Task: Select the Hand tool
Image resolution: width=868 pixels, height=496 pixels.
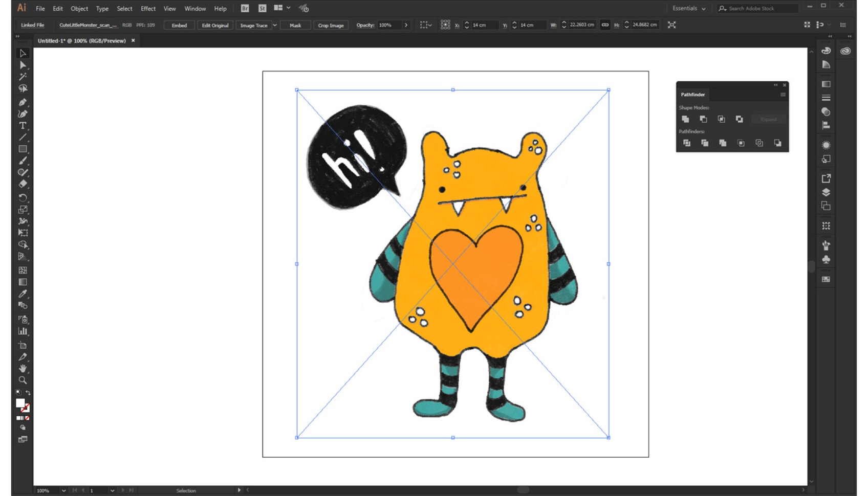Action: click(23, 369)
